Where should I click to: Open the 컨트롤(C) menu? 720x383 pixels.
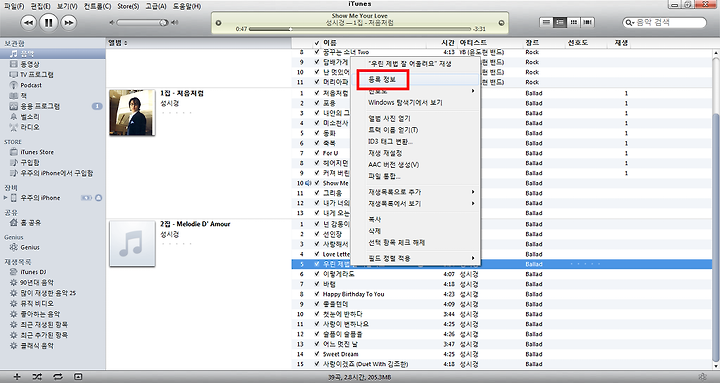coord(97,6)
